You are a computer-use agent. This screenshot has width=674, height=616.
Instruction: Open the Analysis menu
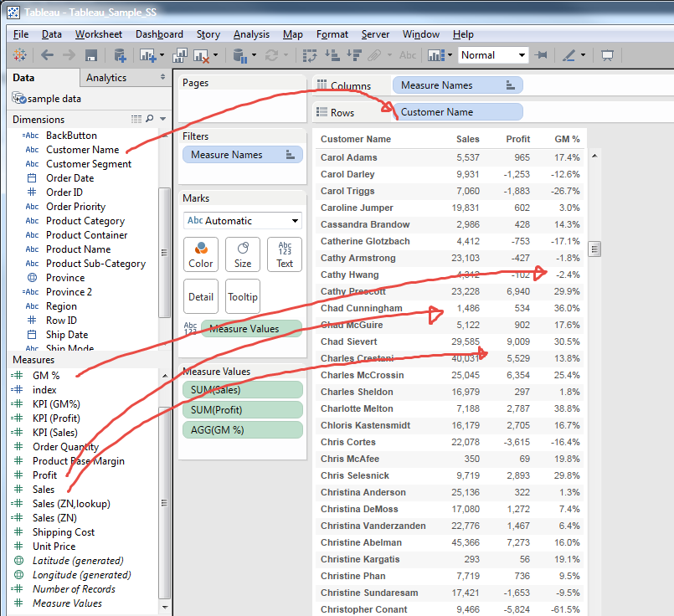pyautogui.click(x=251, y=34)
